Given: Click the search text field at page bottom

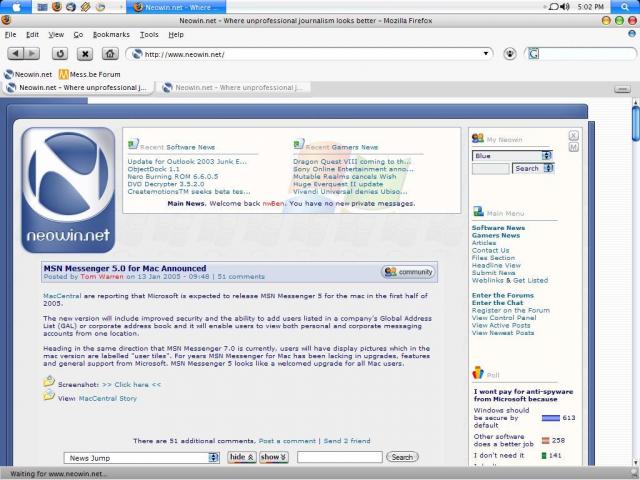Looking at the screenshot, I should click(340, 457).
